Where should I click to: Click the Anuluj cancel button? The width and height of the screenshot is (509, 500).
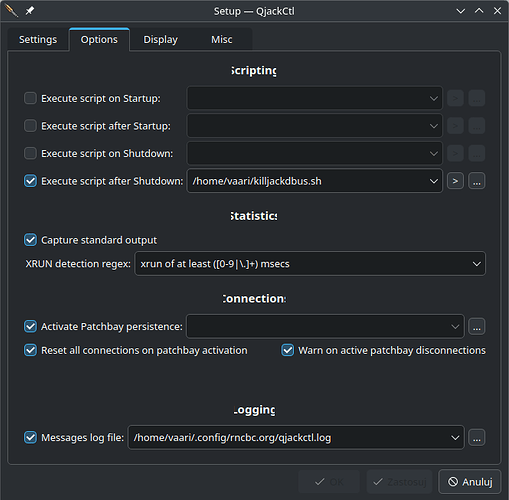(470, 482)
